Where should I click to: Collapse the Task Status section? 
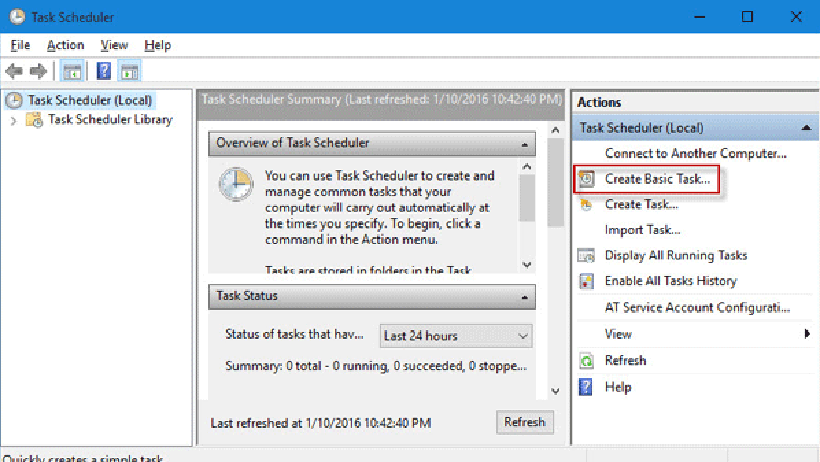coord(525,297)
